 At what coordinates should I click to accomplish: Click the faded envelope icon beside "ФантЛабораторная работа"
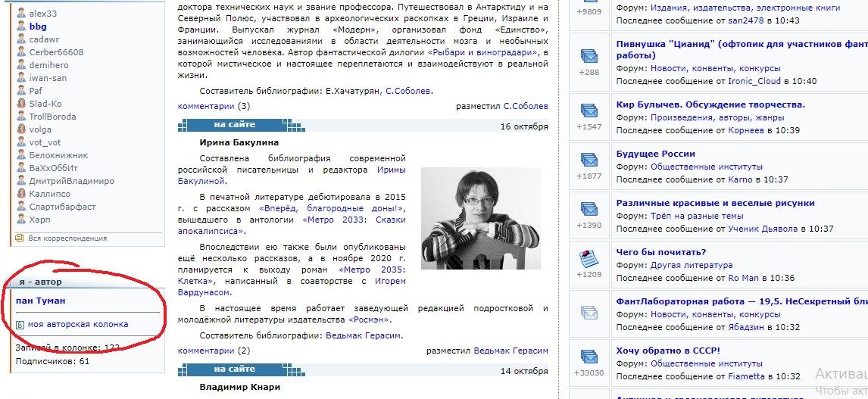[x=589, y=312]
